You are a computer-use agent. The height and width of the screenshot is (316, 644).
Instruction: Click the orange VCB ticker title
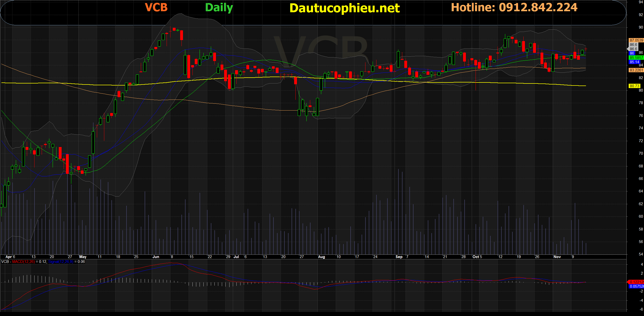point(156,7)
